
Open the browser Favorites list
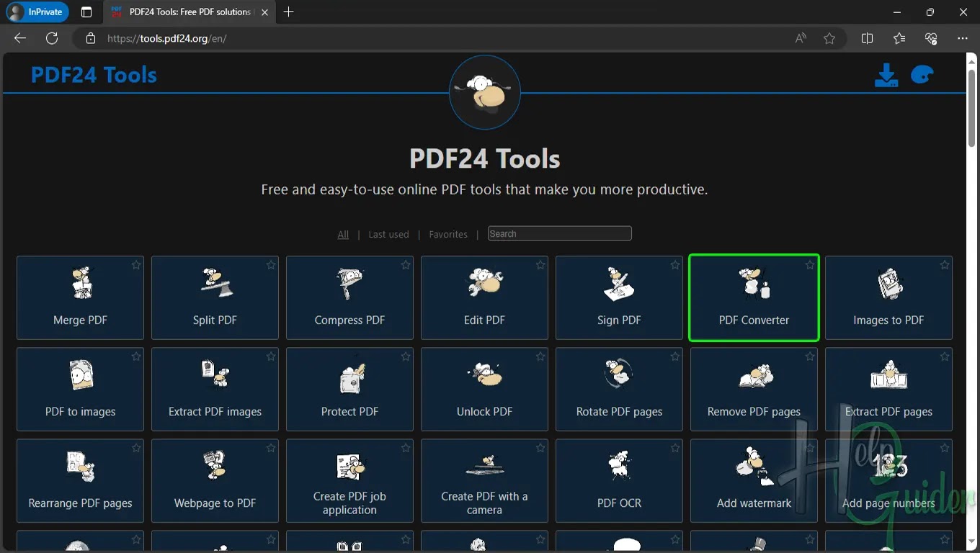pyautogui.click(x=899, y=38)
